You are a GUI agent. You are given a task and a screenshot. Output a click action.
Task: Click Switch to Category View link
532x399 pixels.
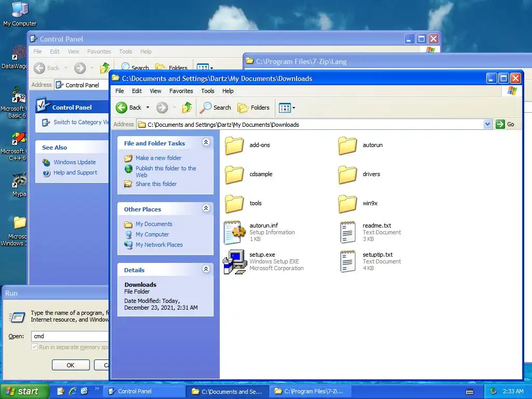pyautogui.click(x=81, y=122)
